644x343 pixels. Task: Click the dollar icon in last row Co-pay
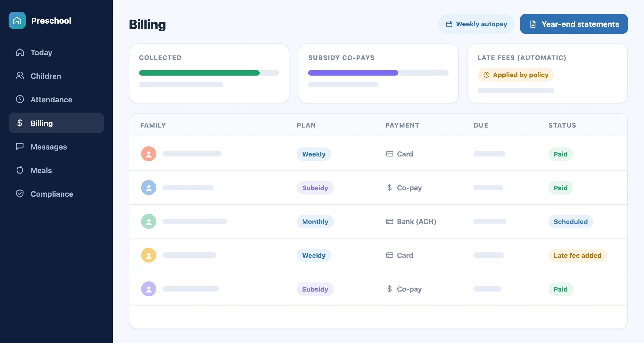pos(390,289)
